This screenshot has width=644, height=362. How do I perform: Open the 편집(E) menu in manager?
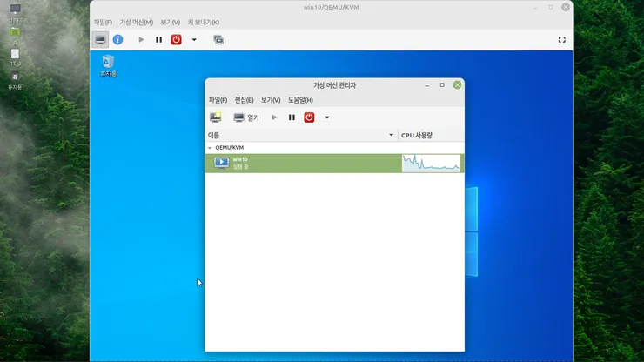[244, 100]
